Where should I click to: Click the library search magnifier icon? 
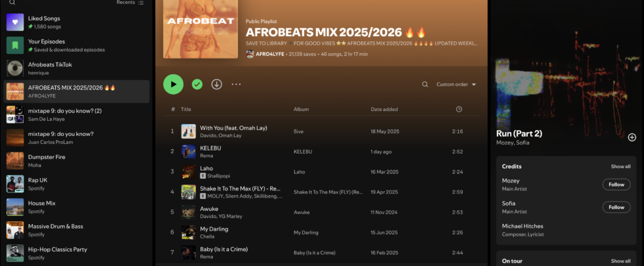click(12, 2)
